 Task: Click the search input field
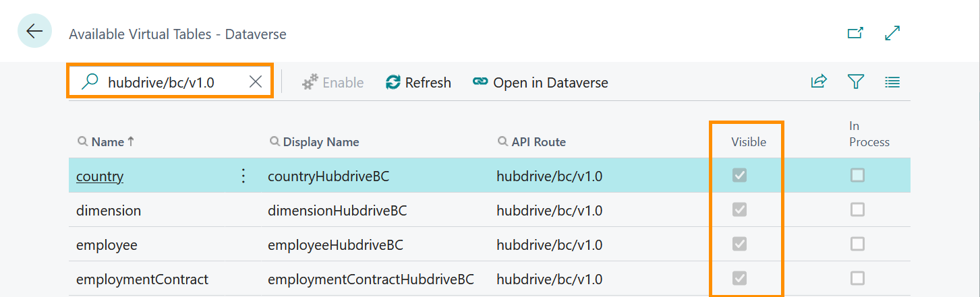click(x=172, y=82)
